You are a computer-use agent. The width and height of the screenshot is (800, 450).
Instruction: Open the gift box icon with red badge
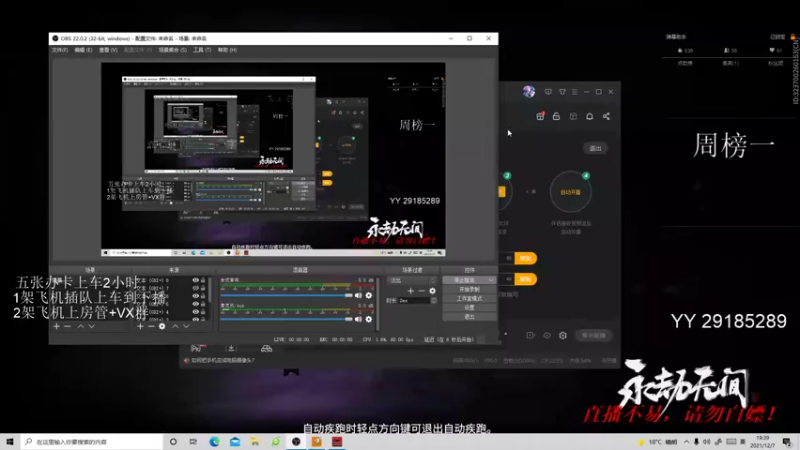(x=540, y=116)
